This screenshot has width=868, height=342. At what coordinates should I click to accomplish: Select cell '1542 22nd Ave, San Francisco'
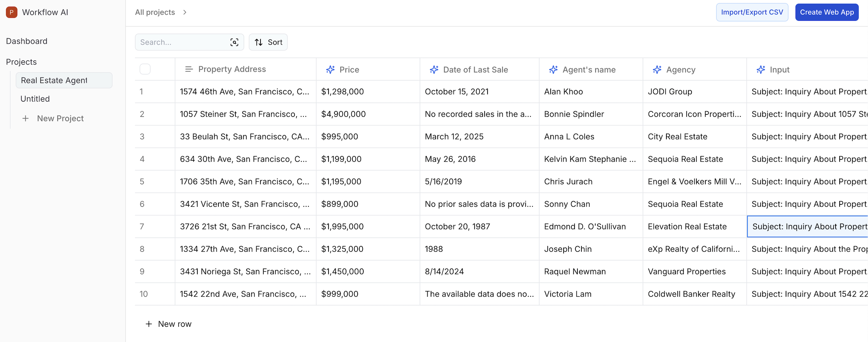(x=246, y=294)
